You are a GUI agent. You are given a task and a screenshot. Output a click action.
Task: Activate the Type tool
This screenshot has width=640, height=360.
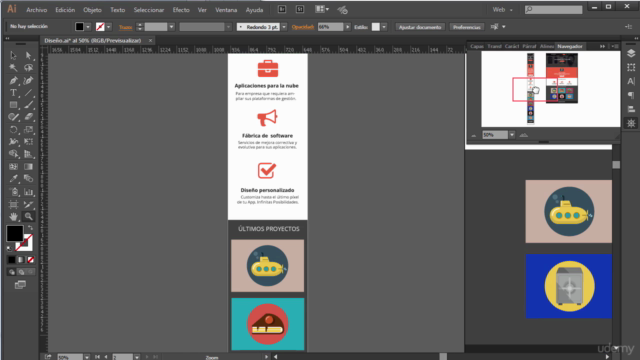click(x=13, y=93)
